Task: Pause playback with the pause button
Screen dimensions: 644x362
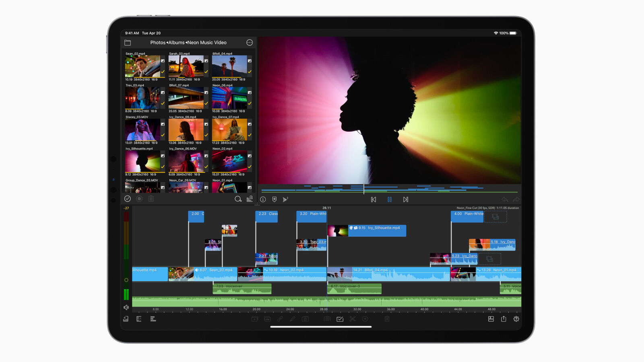Action: click(390, 199)
